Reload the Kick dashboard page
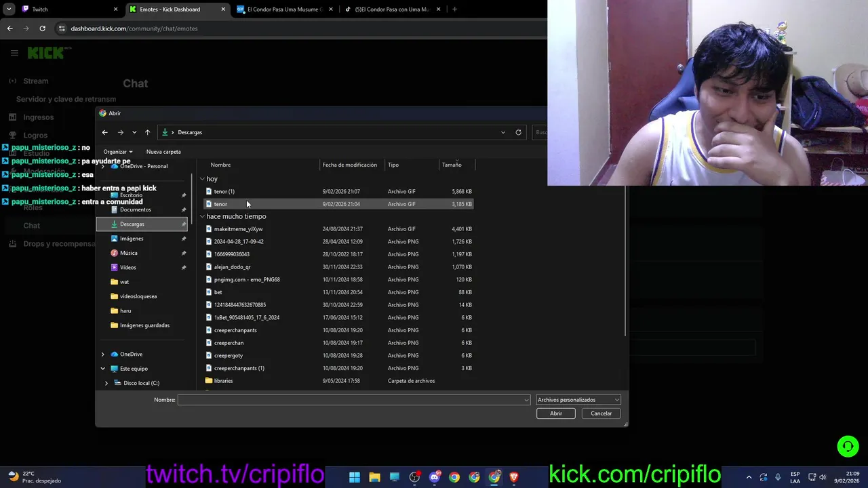The width and height of the screenshot is (868, 488). tap(42, 28)
